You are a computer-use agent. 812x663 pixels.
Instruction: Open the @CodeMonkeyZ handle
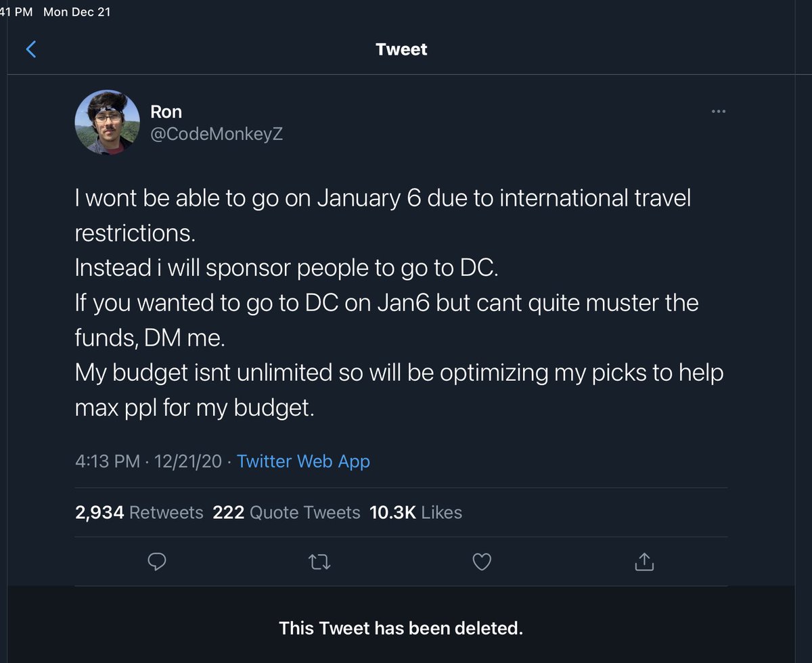pyautogui.click(x=217, y=134)
